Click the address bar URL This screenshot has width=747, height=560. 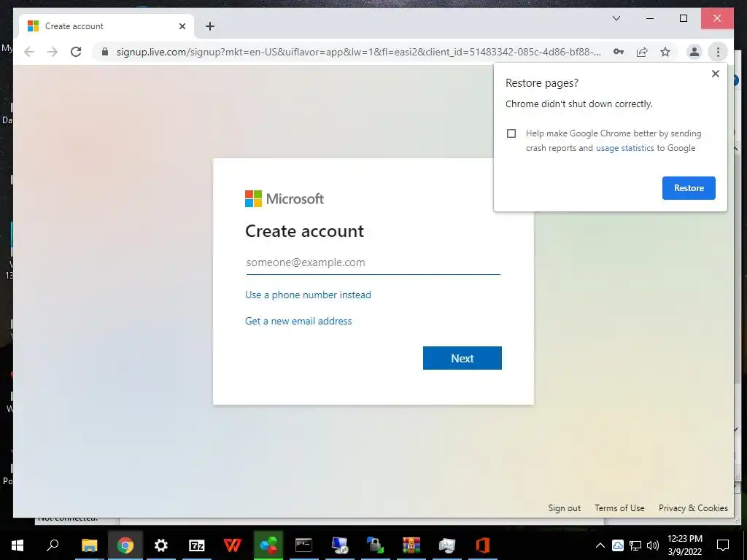(358, 52)
